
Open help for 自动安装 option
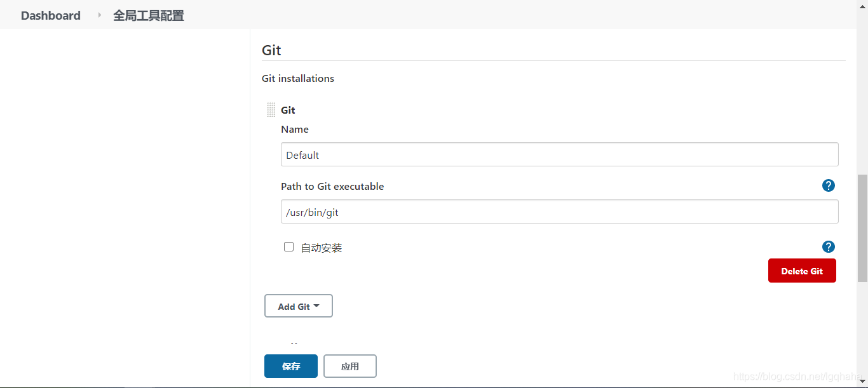coord(828,247)
